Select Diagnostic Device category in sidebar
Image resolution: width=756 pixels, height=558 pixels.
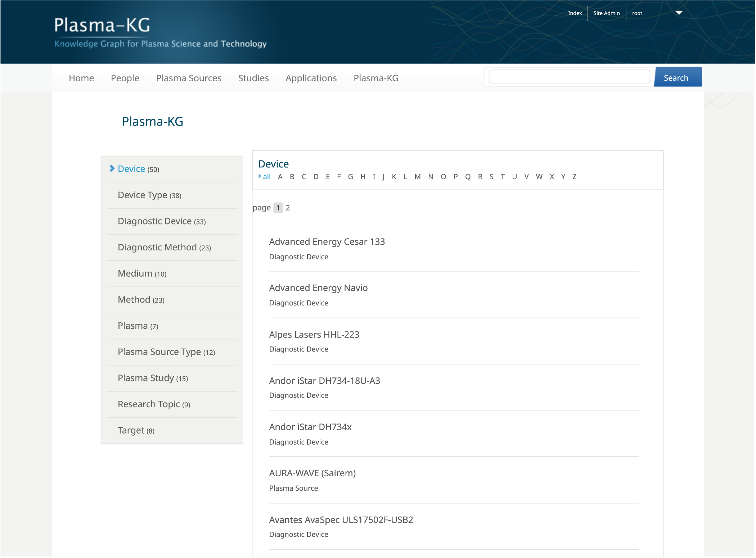click(162, 221)
